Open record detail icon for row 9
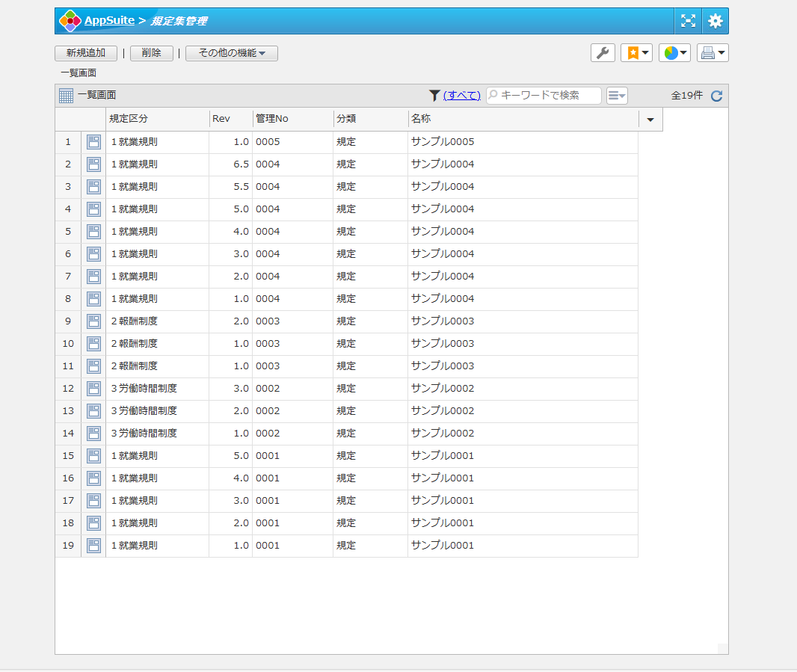The image size is (797, 672). tap(93, 321)
